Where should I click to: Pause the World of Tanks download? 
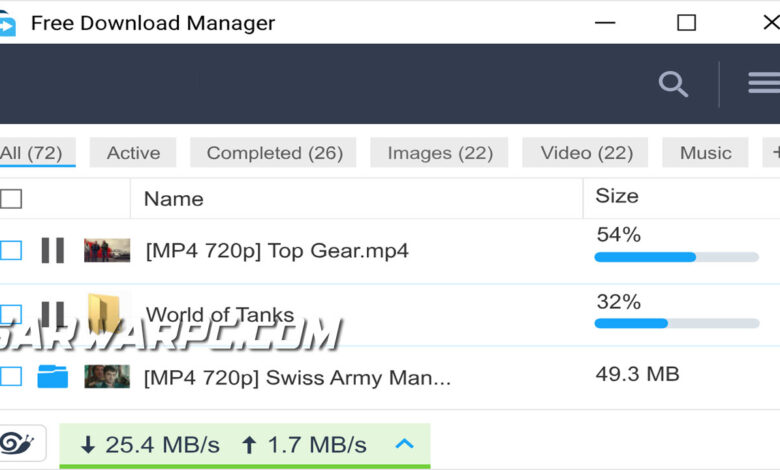[53, 313]
